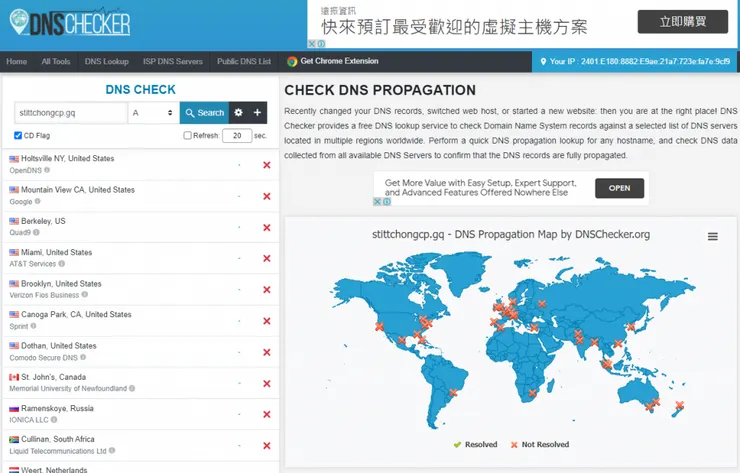Click red X status for Brooklyn
This screenshot has height=473, width=740.
(267, 289)
